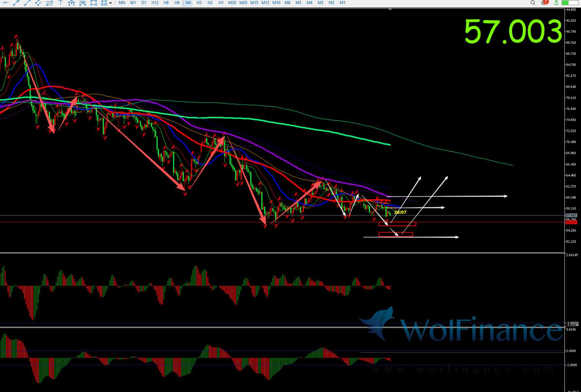The width and height of the screenshot is (581, 392).
Task: Toggle the H4 timeframe button
Action: 188,3
